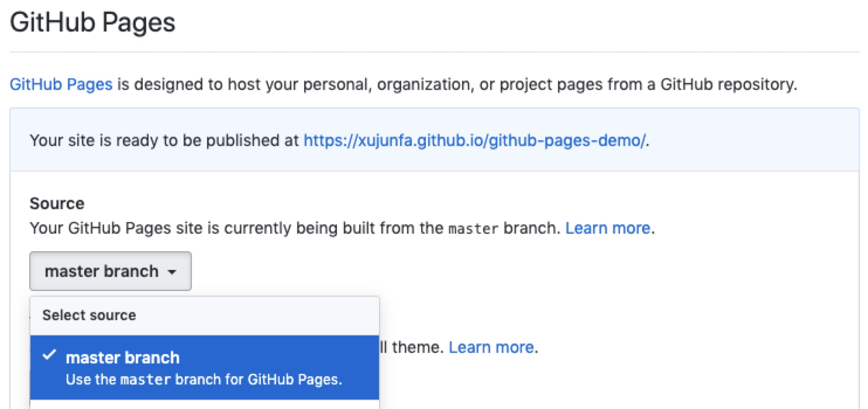Click Learn more link next to theme text
The image size is (868, 409).
491,348
